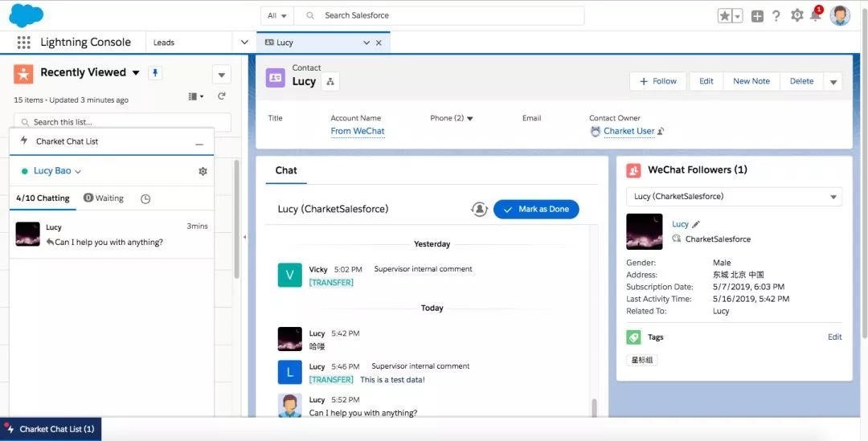The height and width of the screenshot is (441, 868).
Task: View the contact hierarchy icon
Action: click(x=330, y=81)
